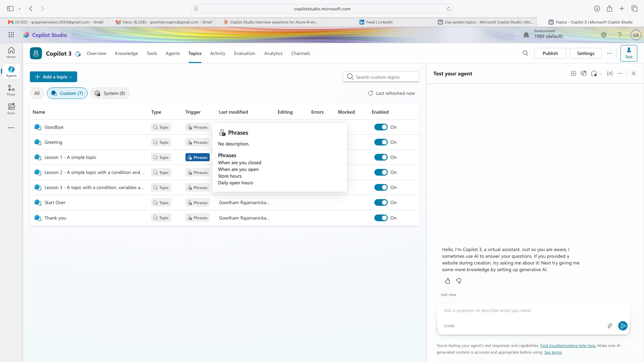Click the search icon next to Publish
644x362 pixels.
tap(525, 53)
